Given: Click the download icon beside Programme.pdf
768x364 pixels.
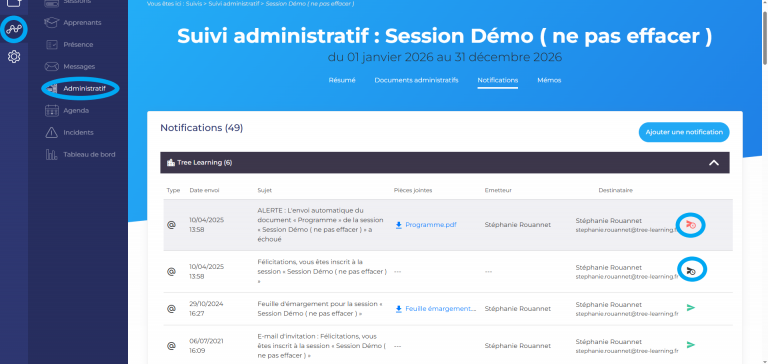Looking at the screenshot, I should tap(399, 225).
